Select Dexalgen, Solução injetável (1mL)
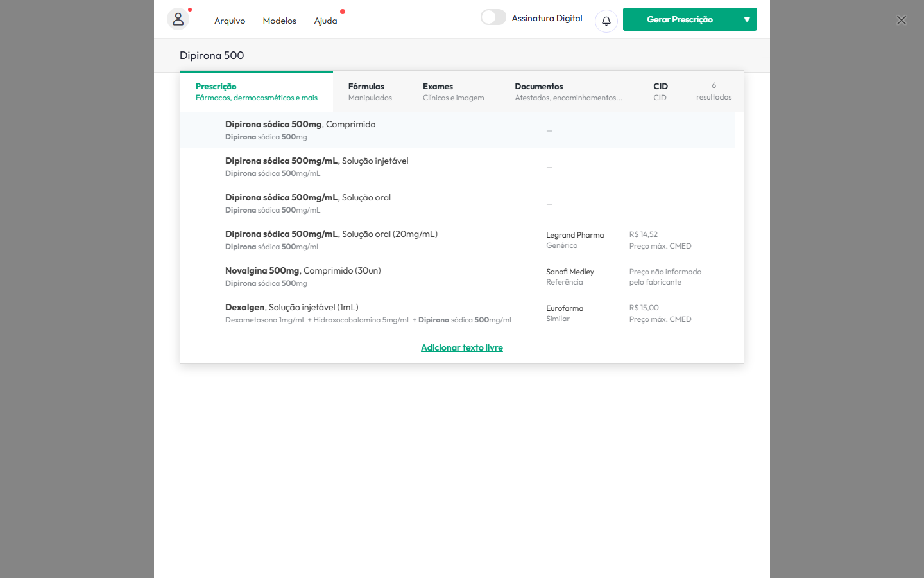 (458, 313)
